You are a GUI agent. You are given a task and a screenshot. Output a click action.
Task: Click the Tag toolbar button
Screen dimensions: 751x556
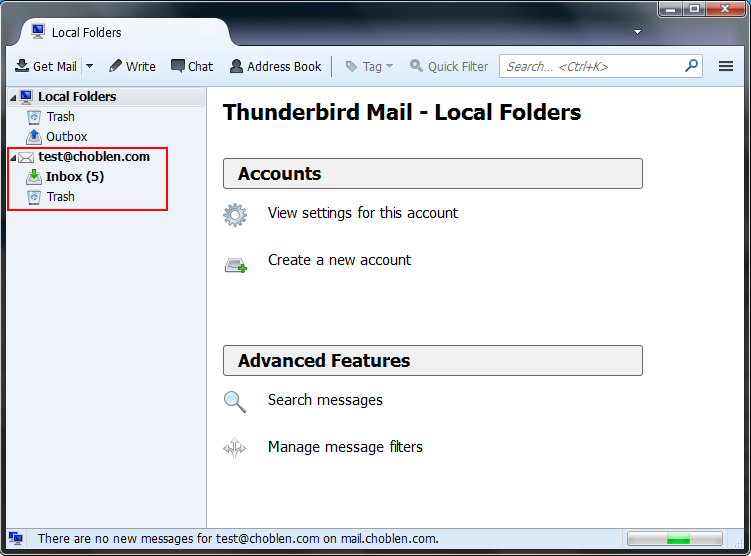(x=369, y=66)
